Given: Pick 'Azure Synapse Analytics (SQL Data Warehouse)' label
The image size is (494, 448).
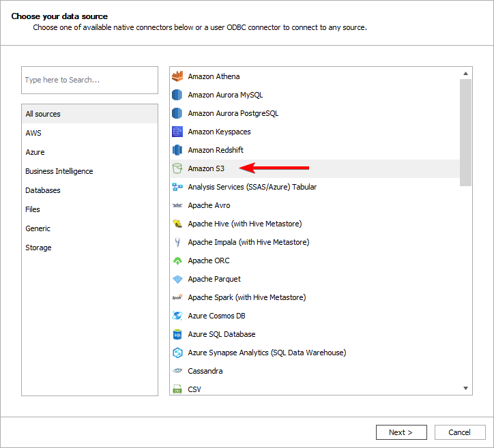Looking at the screenshot, I should 267,353.
